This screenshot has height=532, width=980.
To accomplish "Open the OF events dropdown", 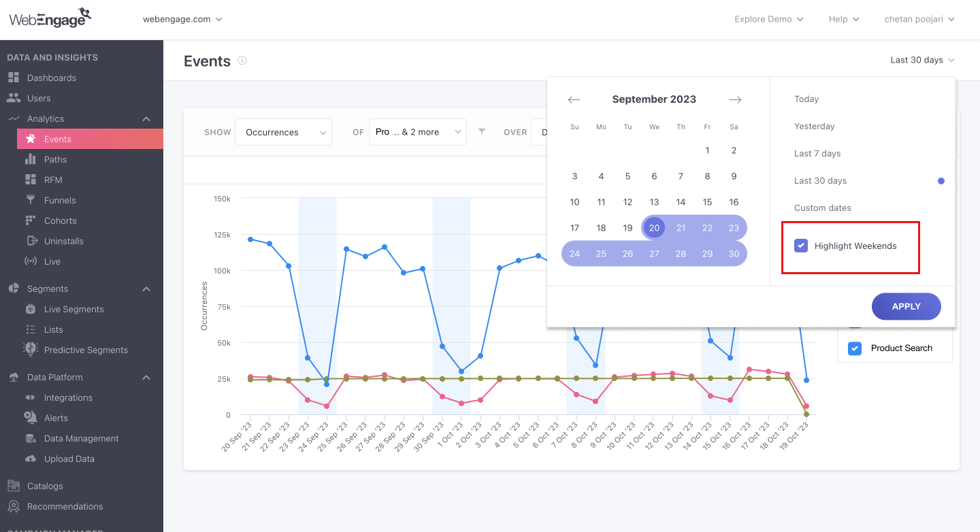I will coord(418,132).
